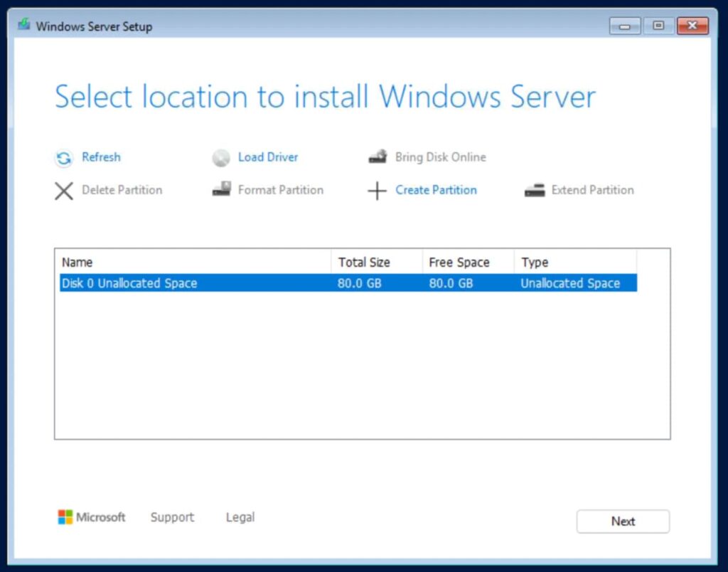Viewport: 728px width, 572px height.
Task: Select the Refresh text link
Action: coord(101,157)
